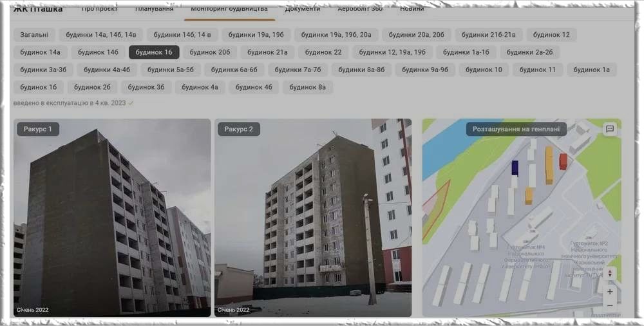Screen dimensions: 644x326
Task: Open the comment icon on the map
Action: point(609,129)
